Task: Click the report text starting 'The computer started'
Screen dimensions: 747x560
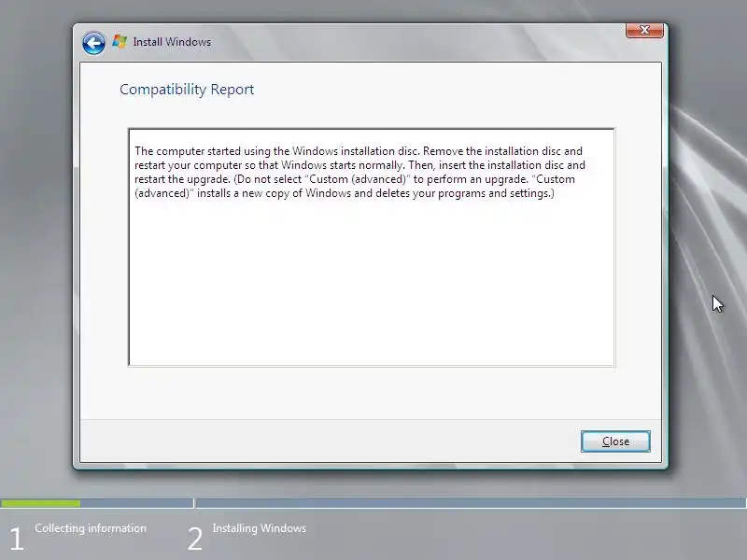Action: (359, 172)
